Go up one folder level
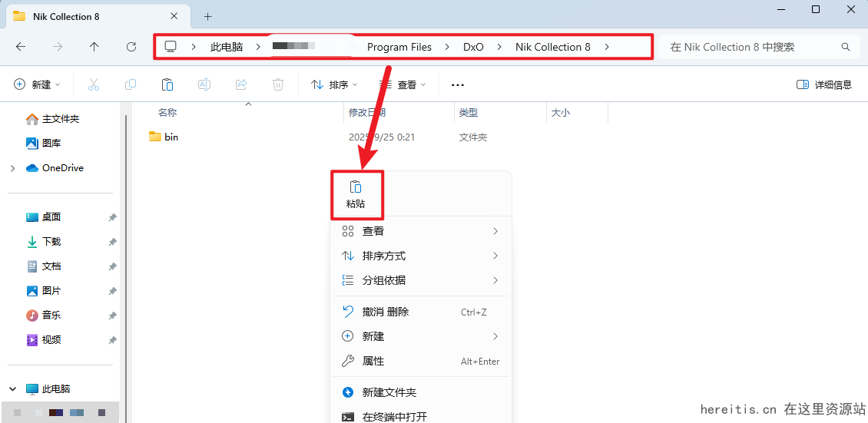Image resolution: width=868 pixels, height=423 pixels. tap(94, 47)
